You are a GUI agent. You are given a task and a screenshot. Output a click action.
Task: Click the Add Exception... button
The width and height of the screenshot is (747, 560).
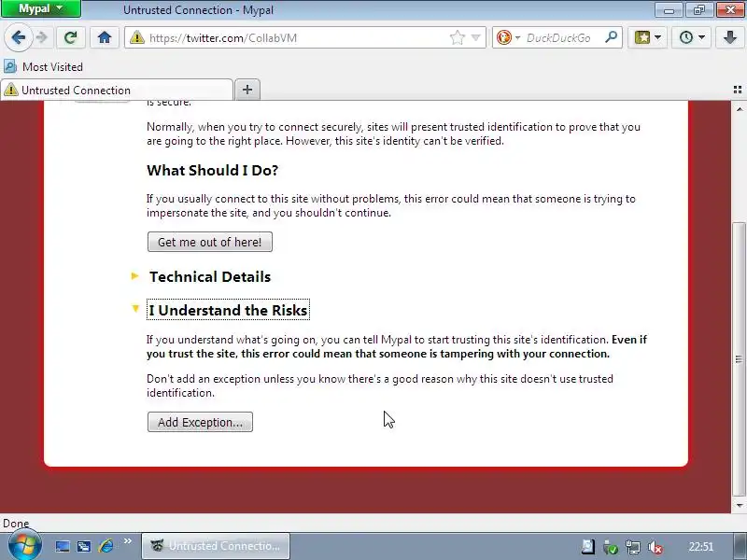(x=200, y=422)
